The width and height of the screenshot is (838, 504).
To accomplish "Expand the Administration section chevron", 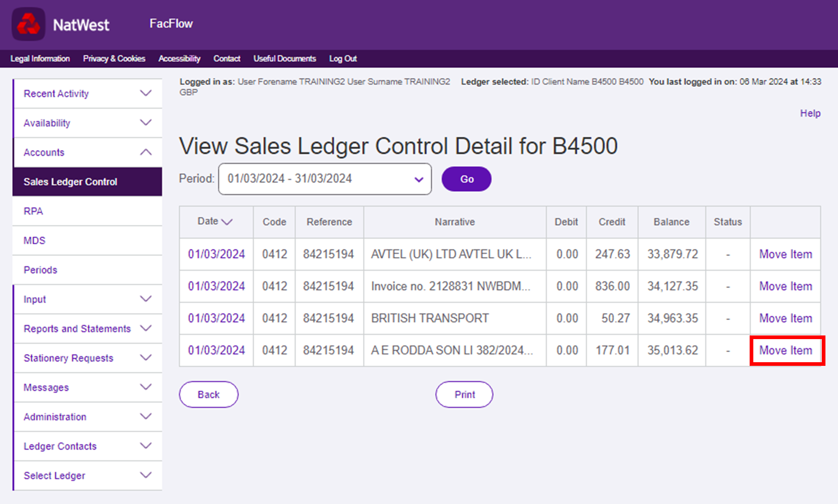I will pyautogui.click(x=145, y=416).
